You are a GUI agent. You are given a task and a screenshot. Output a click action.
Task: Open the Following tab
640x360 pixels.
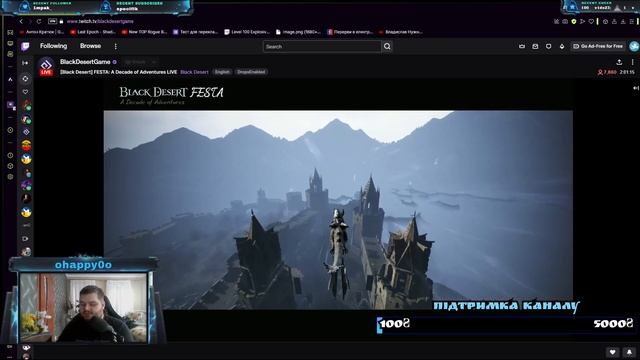pyautogui.click(x=53, y=46)
